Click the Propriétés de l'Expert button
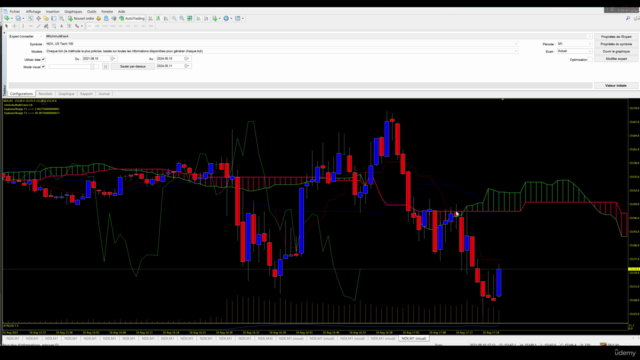The image size is (640, 360). click(616, 37)
